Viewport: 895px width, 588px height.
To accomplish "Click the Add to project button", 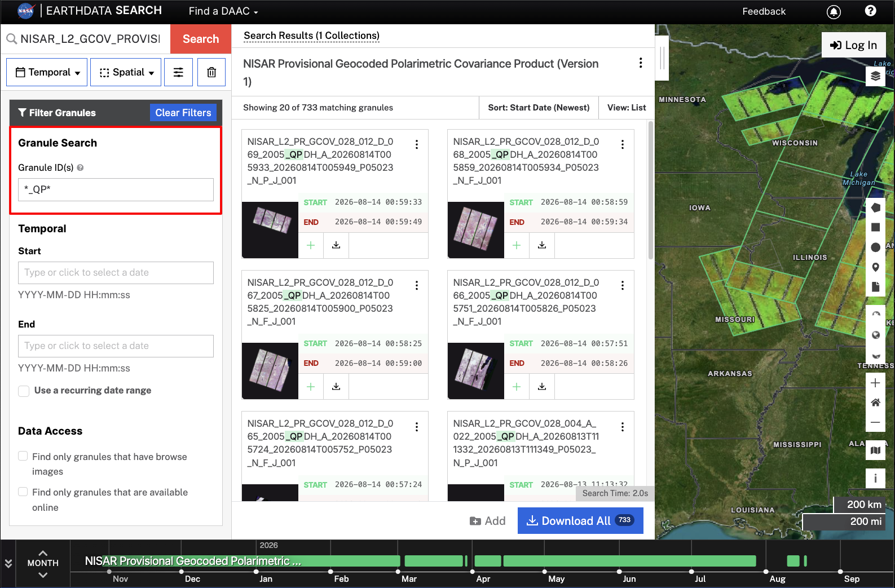I will [x=488, y=521].
